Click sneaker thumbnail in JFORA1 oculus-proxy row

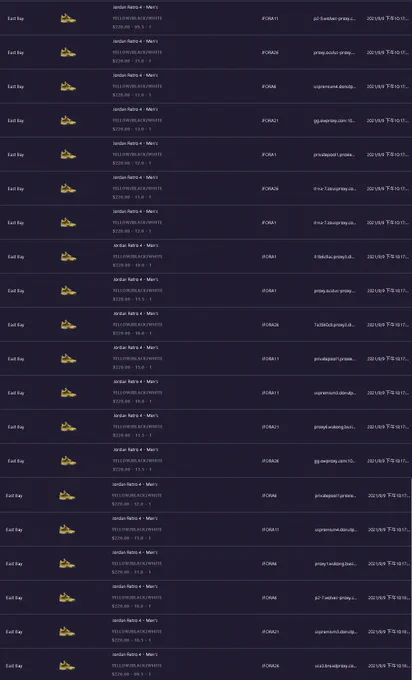68,291
